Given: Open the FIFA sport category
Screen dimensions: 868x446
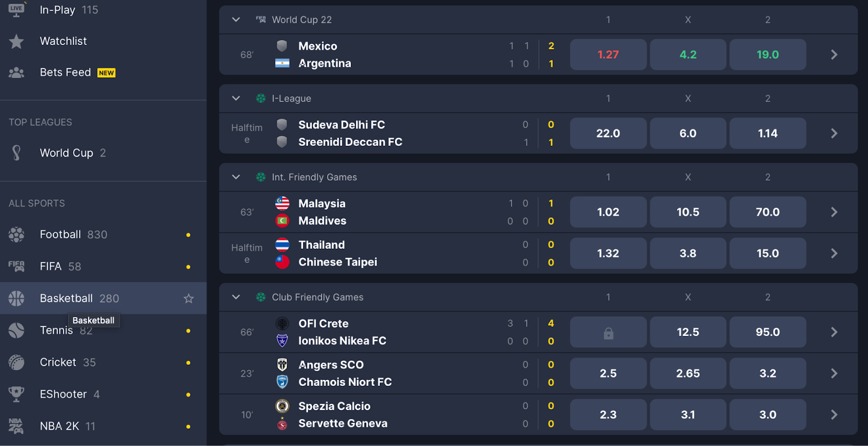Looking at the screenshot, I should coord(51,267).
